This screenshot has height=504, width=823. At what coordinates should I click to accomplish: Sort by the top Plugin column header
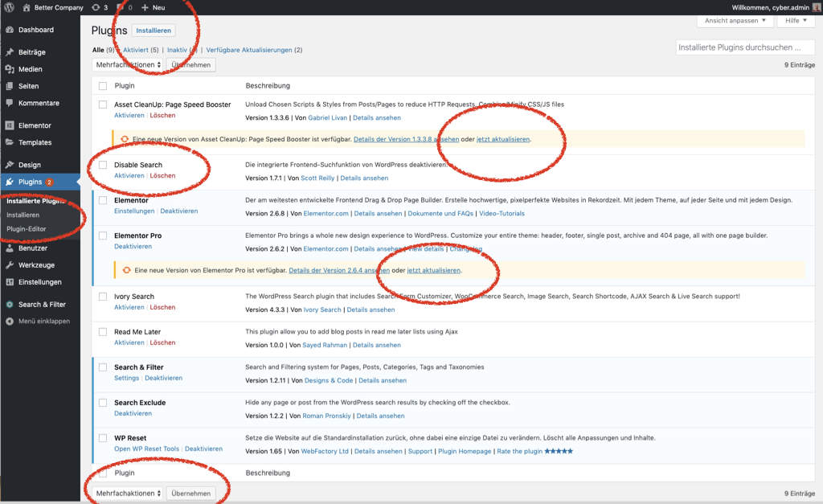125,86
